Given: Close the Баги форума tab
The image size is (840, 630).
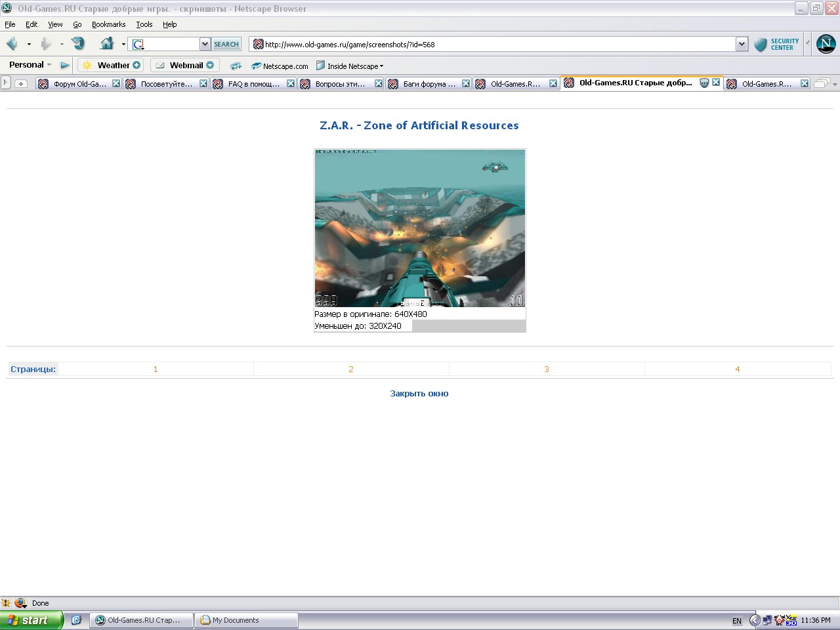Looking at the screenshot, I should pyautogui.click(x=466, y=83).
